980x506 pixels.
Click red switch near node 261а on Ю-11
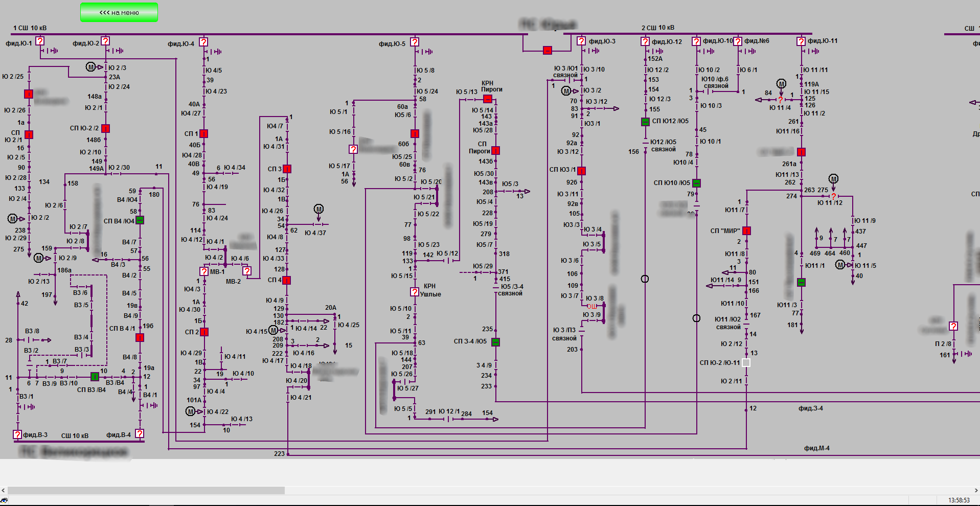[801, 152]
